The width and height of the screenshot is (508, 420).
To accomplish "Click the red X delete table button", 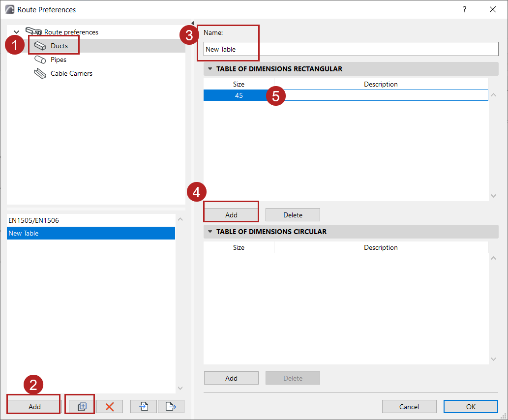I will click(x=110, y=406).
